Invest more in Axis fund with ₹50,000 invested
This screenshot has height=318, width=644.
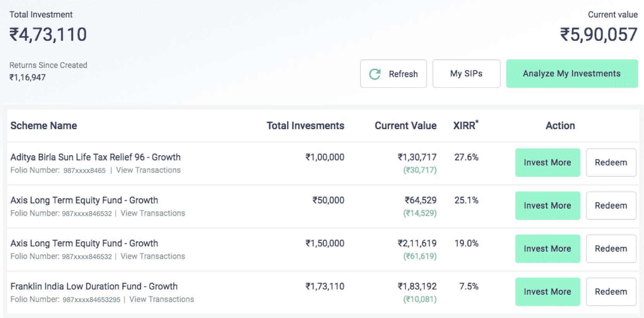tap(548, 206)
